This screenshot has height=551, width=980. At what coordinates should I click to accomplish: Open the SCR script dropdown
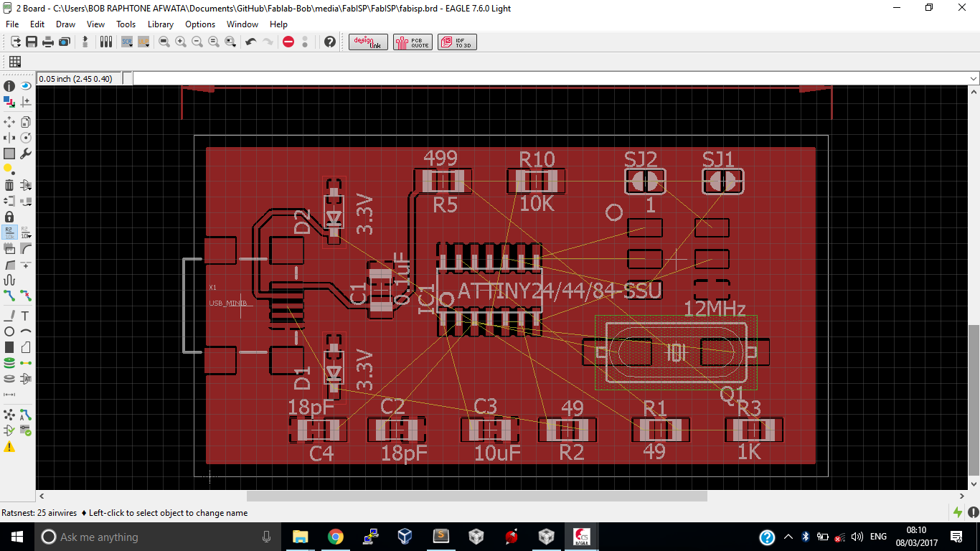pos(127,42)
